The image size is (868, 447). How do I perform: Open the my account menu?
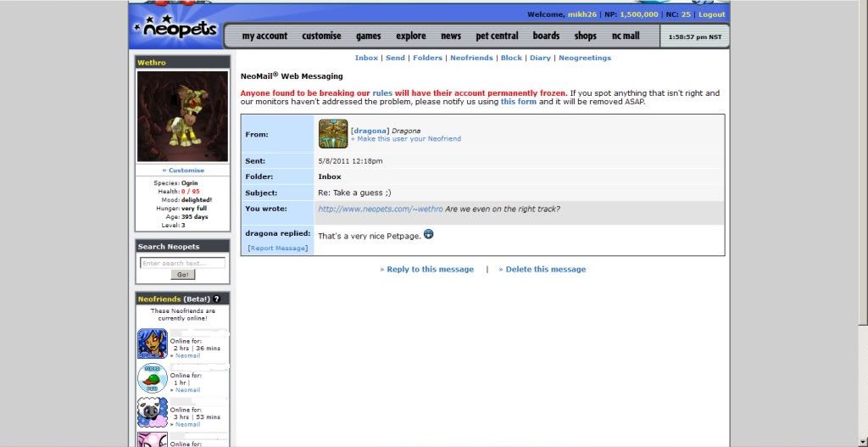tap(264, 36)
